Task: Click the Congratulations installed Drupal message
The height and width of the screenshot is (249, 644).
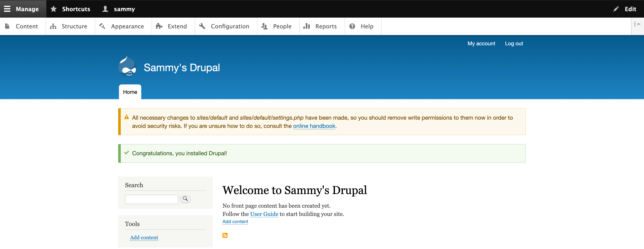Action: [179, 153]
